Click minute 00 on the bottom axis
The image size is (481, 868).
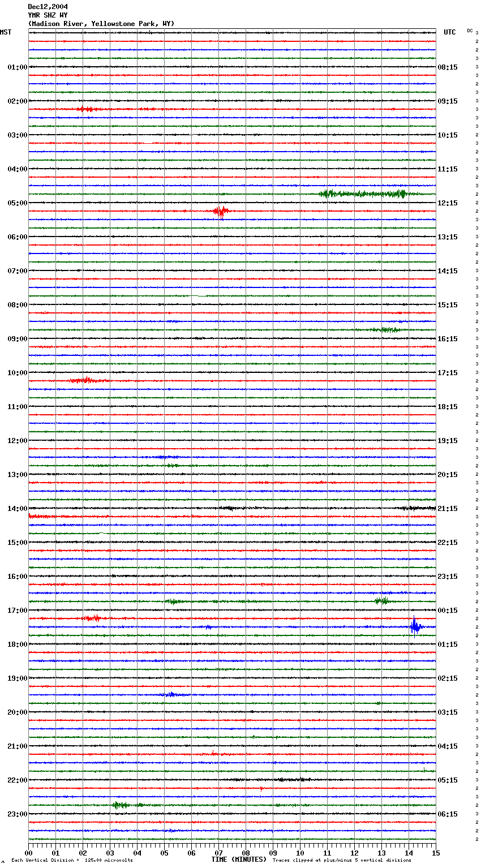tap(28, 853)
